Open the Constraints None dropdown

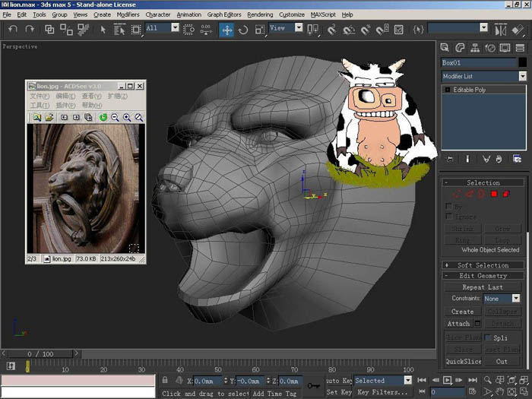tap(516, 298)
